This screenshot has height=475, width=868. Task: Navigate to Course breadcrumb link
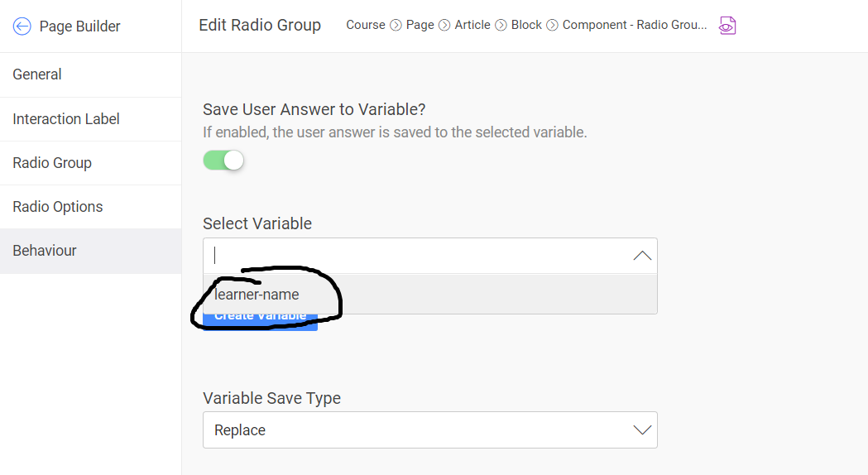366,25
